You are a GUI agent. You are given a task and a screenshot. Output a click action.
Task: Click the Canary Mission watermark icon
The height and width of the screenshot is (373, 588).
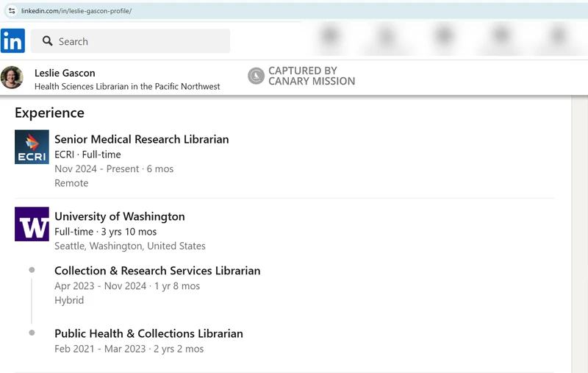point(256,77)
